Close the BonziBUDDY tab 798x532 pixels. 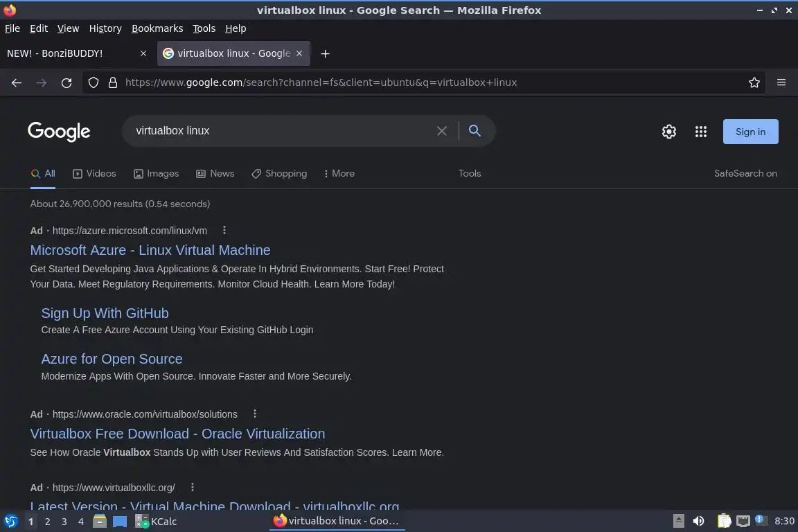[143, 53]
